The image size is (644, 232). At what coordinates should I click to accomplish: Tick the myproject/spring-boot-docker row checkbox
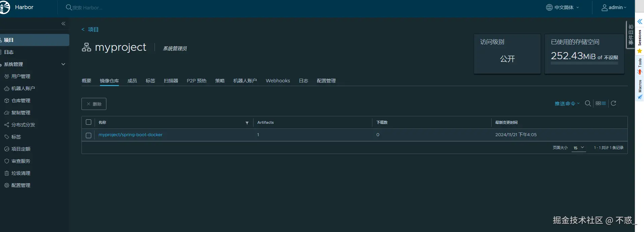89,135
